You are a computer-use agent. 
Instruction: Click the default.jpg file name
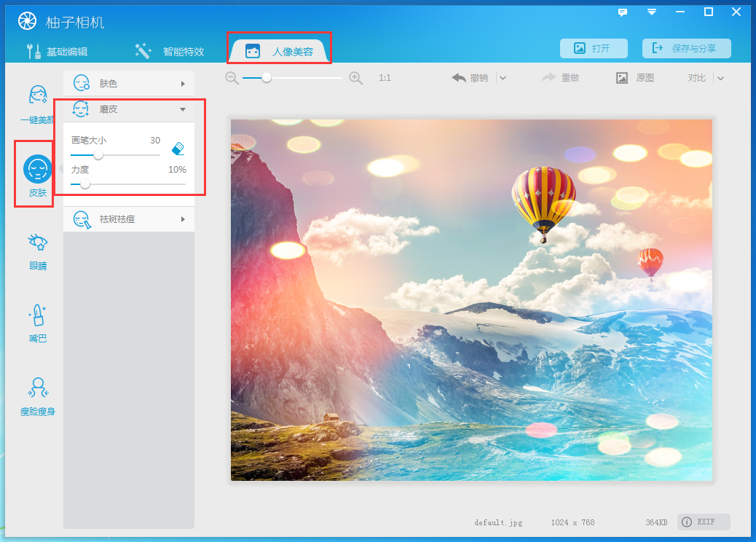(498, 522)
